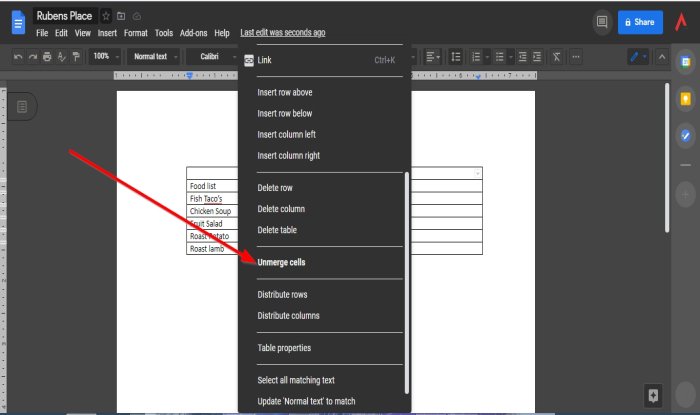700x415 pixels.
Task: Open the Edit menu
Action: point(61,33)
